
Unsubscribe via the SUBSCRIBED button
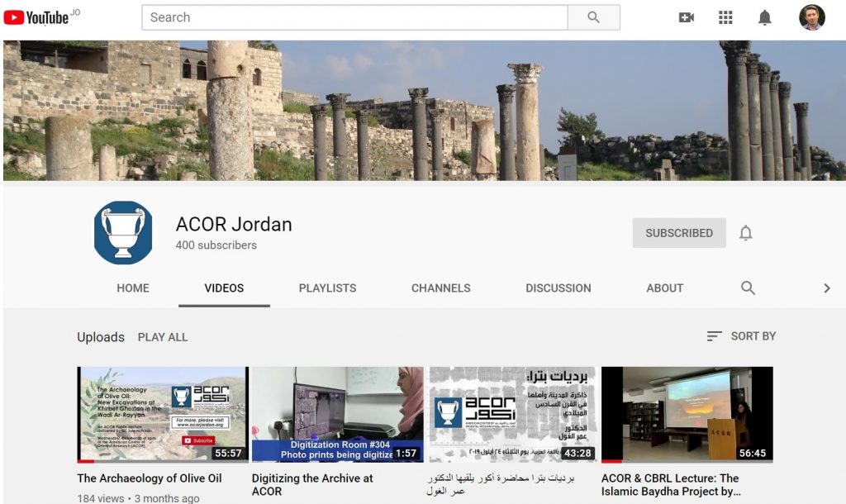tap(678, 233)
